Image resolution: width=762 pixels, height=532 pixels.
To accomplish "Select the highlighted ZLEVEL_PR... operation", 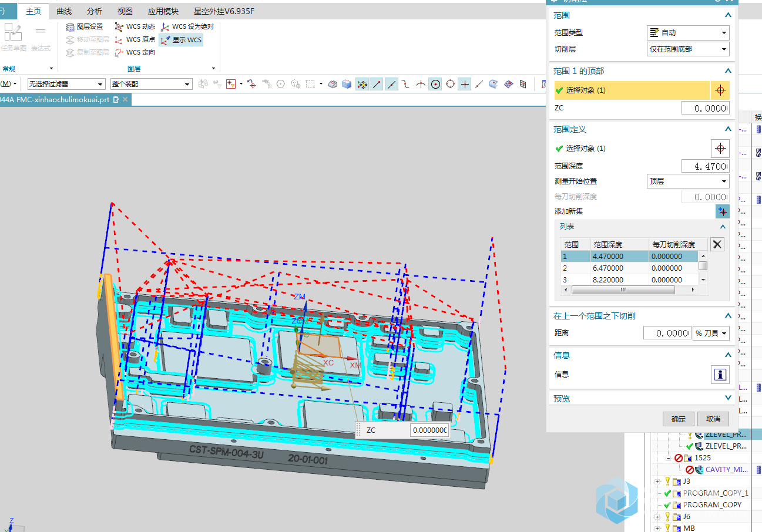I will 726,435.
